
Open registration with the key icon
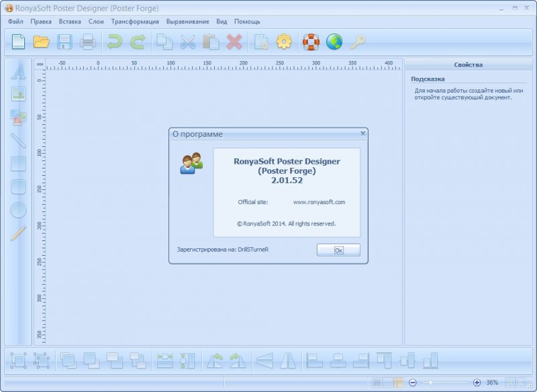[x=357, y=42]
